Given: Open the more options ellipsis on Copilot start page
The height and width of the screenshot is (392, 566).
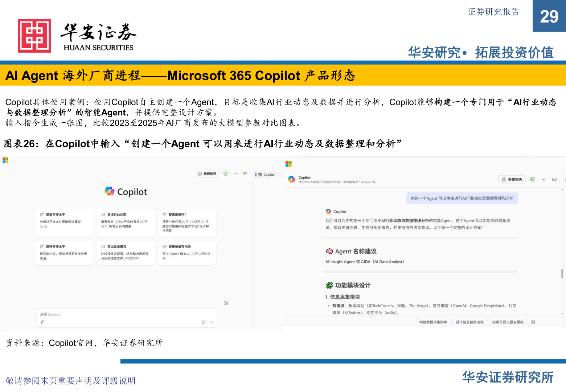Looking at the screenshot, I should tap(235, 174).
